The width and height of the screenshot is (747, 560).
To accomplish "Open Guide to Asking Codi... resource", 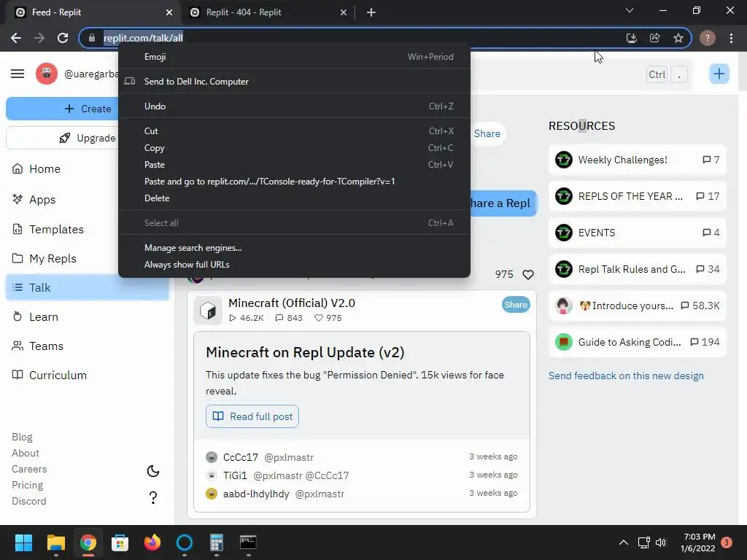I will click(x=637, y=342).
